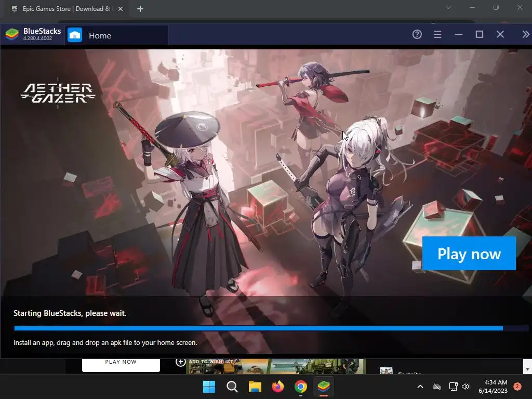532x399 pixels.
Task: Open the Windows Start menu
Action: [x=209, y=387]
